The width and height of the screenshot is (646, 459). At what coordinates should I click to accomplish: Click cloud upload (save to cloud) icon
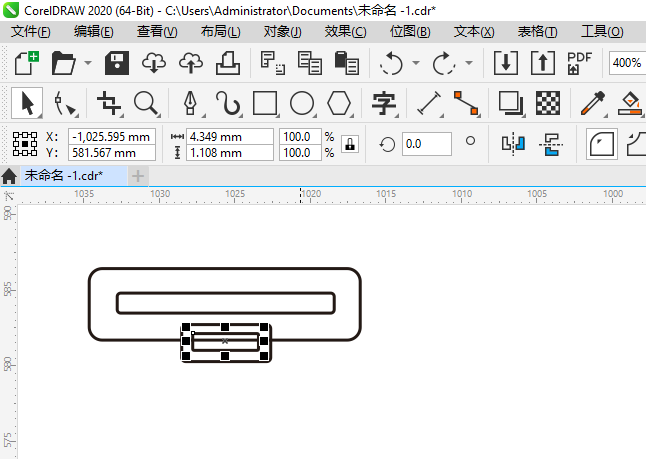pyautogui.click(x=191, y=63)
